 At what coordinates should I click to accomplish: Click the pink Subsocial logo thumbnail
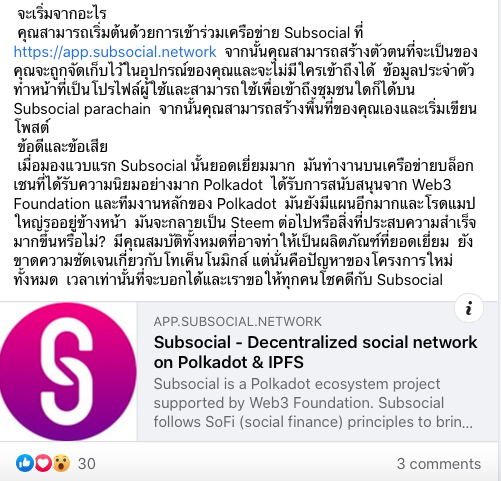coord(68,372)
